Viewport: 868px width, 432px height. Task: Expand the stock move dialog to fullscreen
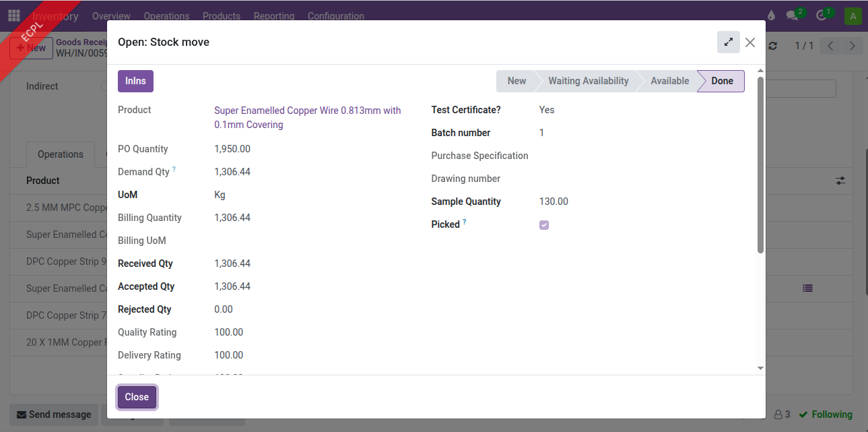(x=728, y=42)
